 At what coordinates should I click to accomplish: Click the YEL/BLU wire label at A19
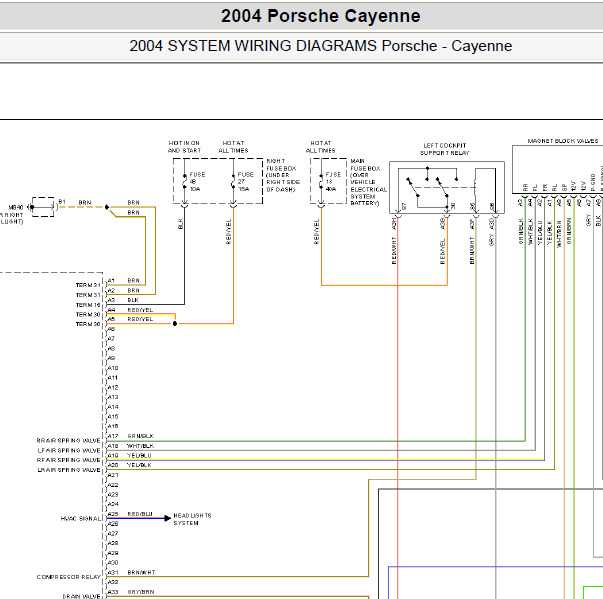click(139, 456)
